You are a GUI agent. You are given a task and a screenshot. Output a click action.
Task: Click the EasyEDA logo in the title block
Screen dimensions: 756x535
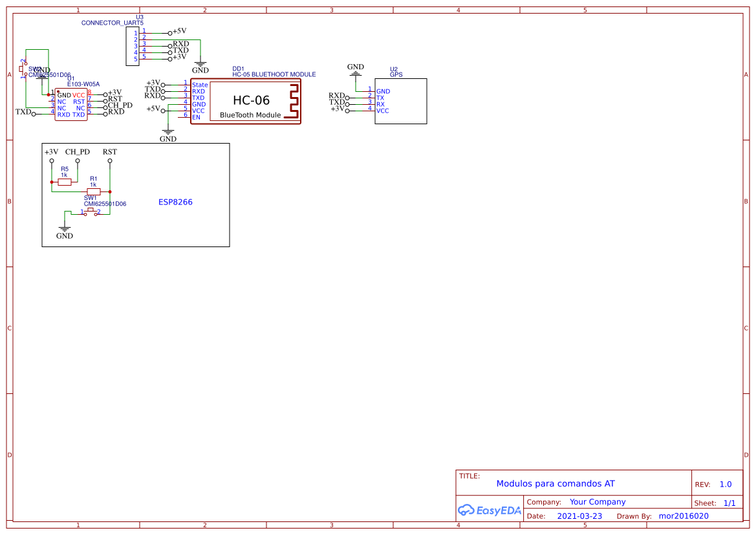pyautogui.click(x=489, y=510)
